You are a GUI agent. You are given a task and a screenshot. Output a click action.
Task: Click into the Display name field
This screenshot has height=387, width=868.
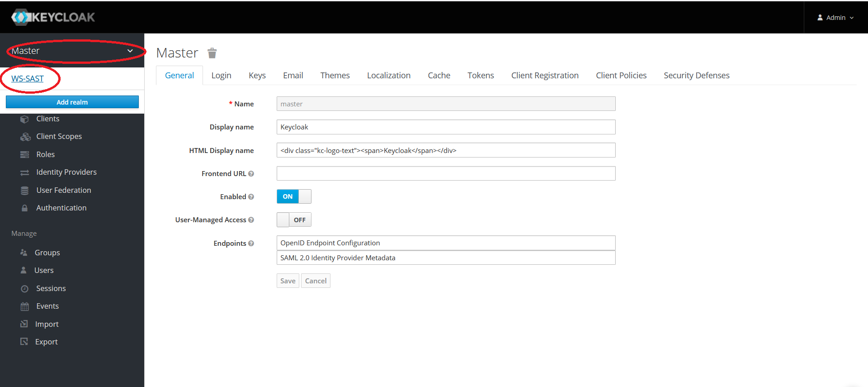[x=446, y=127]
